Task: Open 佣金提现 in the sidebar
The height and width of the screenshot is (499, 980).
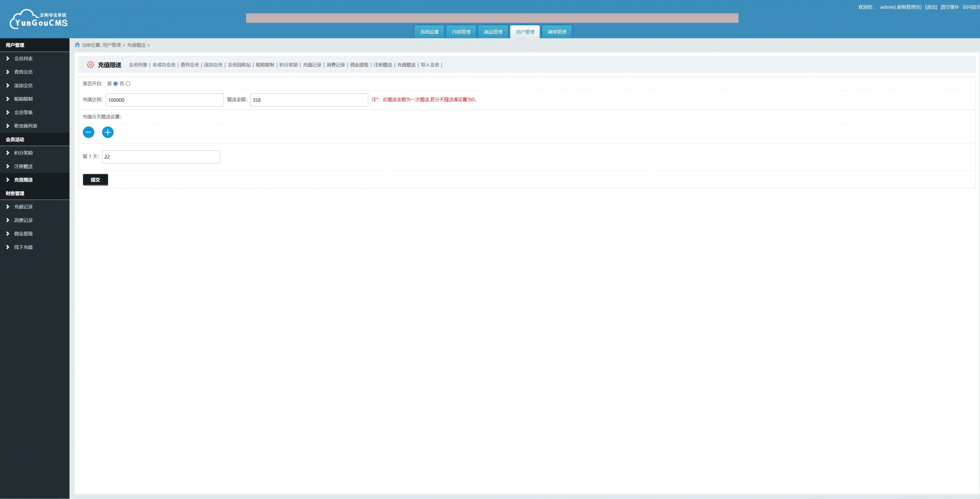Action: (23, 234)
